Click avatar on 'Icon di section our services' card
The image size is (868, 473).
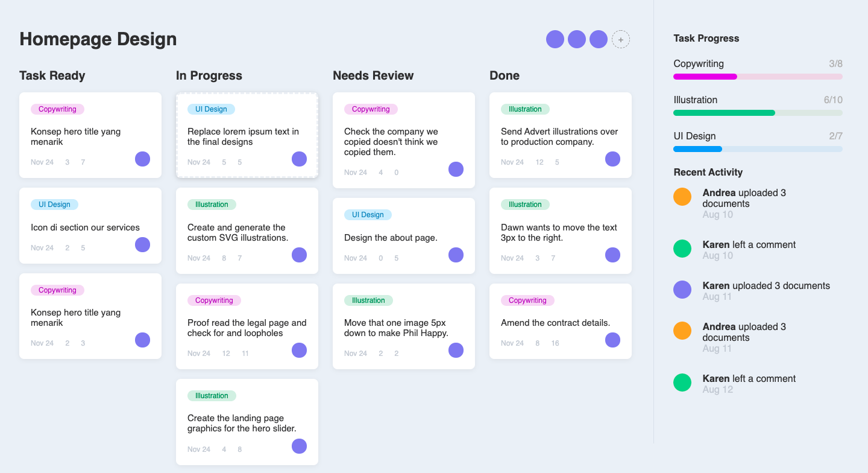pyautogui.click(x=142, y=244)
